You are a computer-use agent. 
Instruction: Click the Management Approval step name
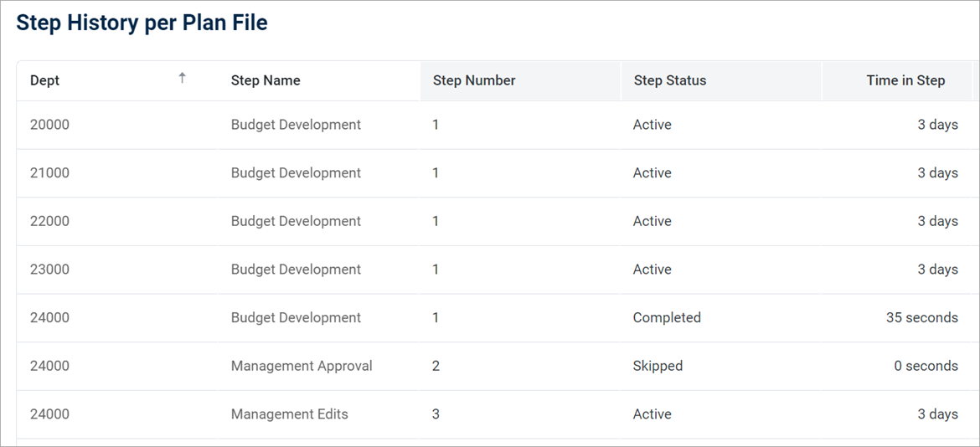[x=302, y=366]
